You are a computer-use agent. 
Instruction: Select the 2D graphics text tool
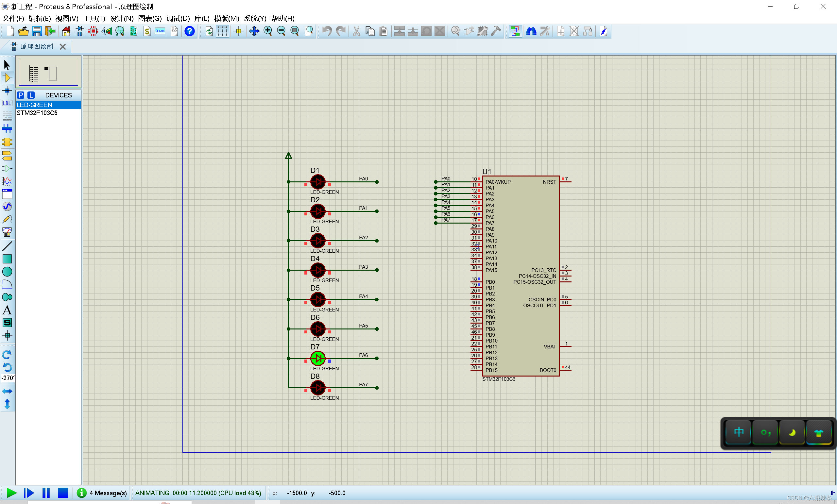[7, 310]
